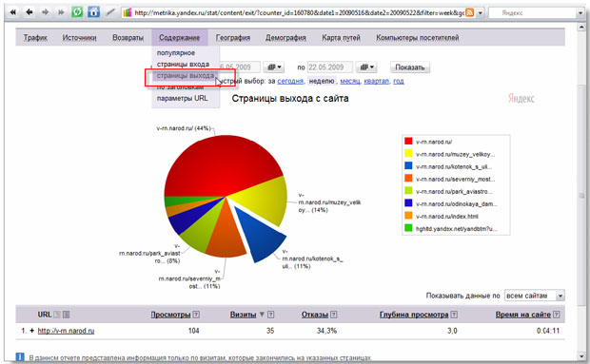This screenshot has width=590, height=364.
Task: Sort by Глубина просмотра column header
Action: pos(414,315)
